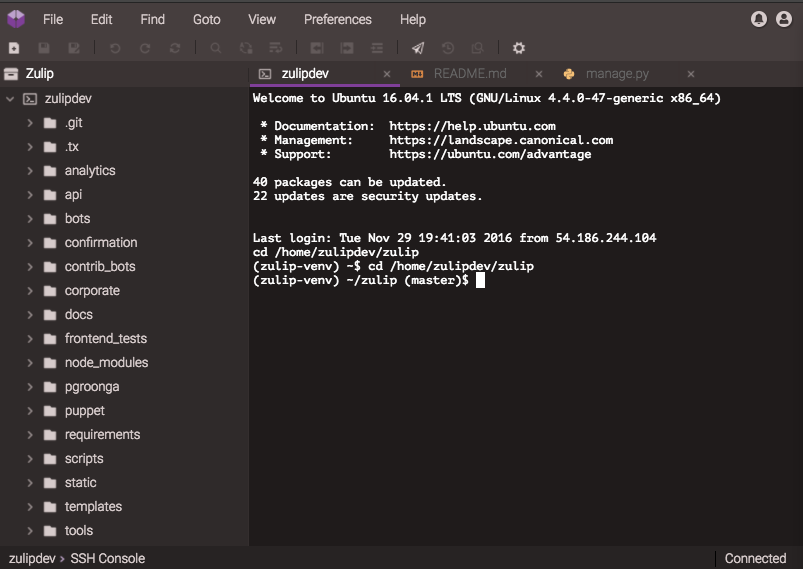
Task: Click the new file icon in toolbar
Action: click(x=14, y=48)
